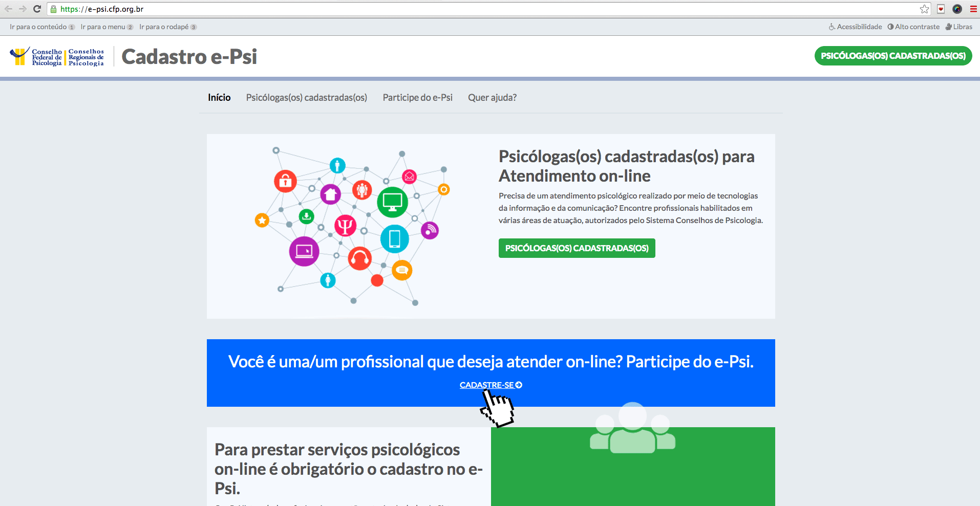Screen dimensions: 980x506
Task: Reload the page with refresh icon
Action: 37,9
